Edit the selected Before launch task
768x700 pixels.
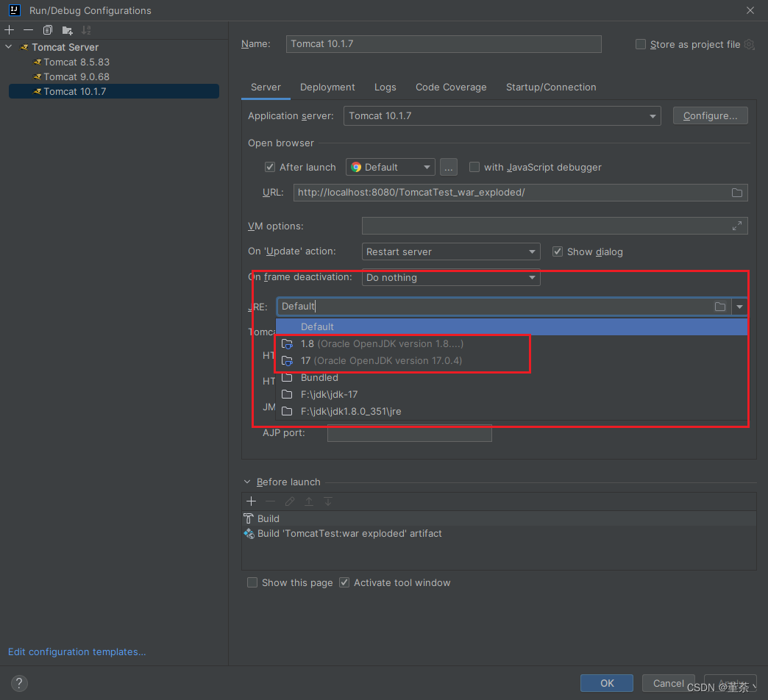(x=290, y=501)
